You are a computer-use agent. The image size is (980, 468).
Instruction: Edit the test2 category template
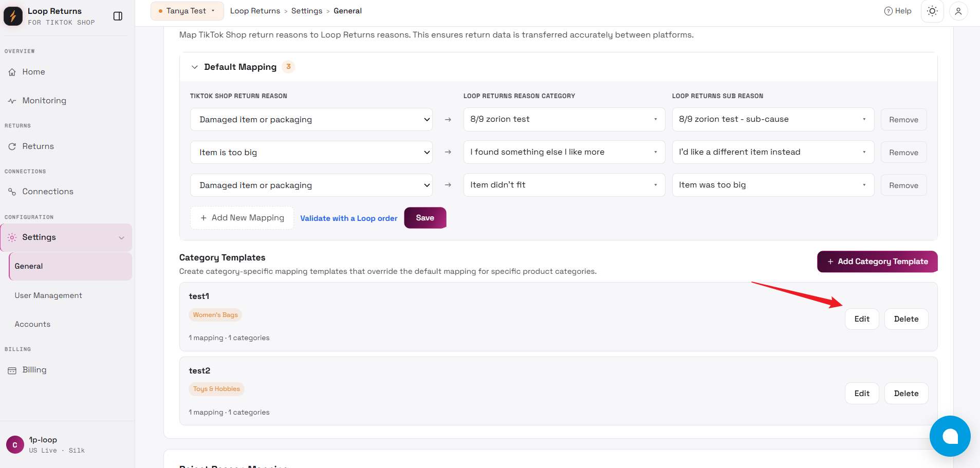click(x=862, y=394)
